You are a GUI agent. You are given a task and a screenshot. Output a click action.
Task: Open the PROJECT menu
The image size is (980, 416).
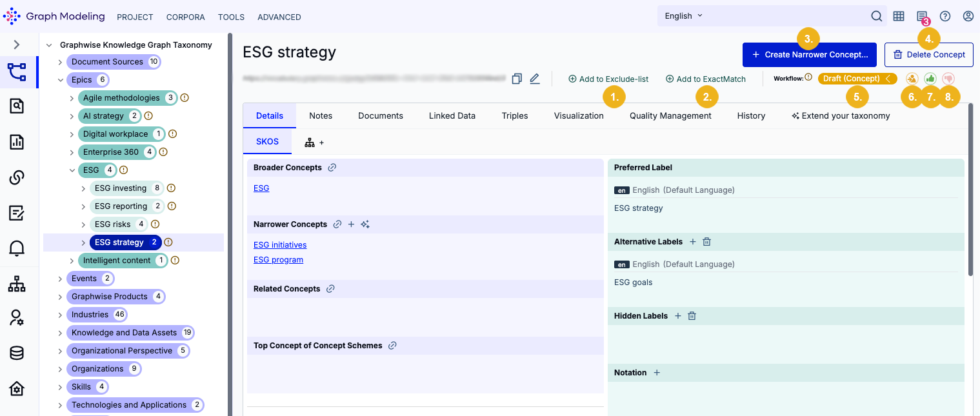(135, 17)
